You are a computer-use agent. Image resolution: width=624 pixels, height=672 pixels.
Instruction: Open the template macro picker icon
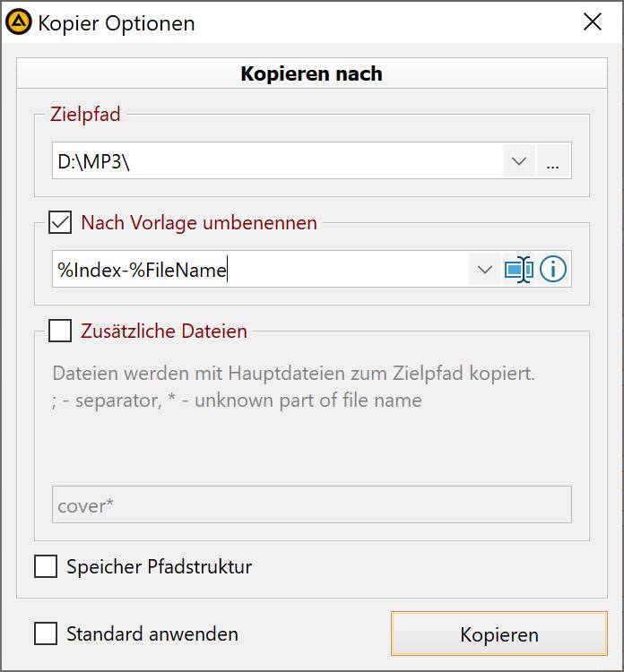click(x=518, y=269)
